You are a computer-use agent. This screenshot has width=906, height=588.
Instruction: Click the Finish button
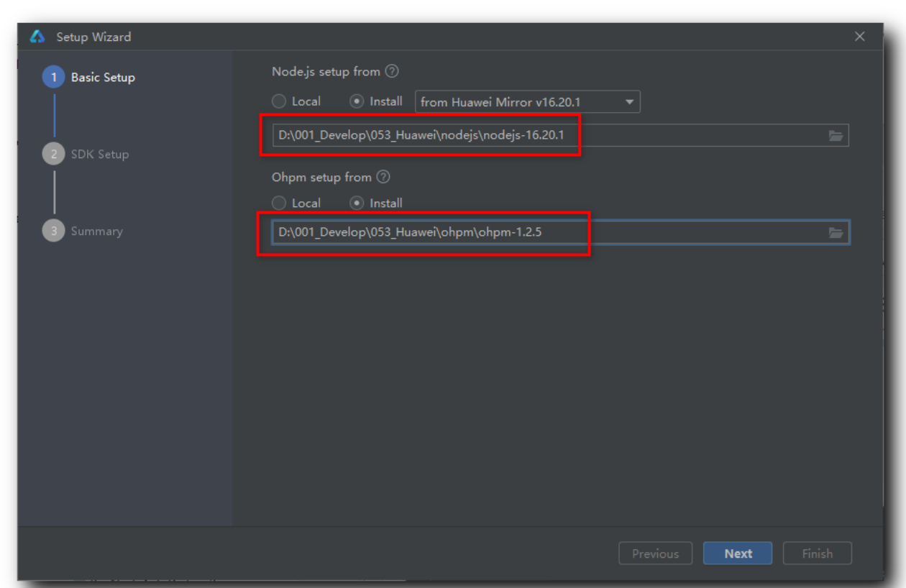(817, 553)
